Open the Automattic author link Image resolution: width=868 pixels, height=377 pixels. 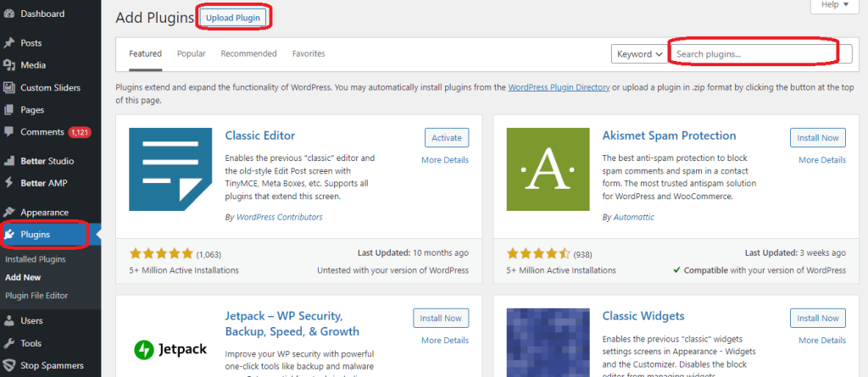(634, 218)
